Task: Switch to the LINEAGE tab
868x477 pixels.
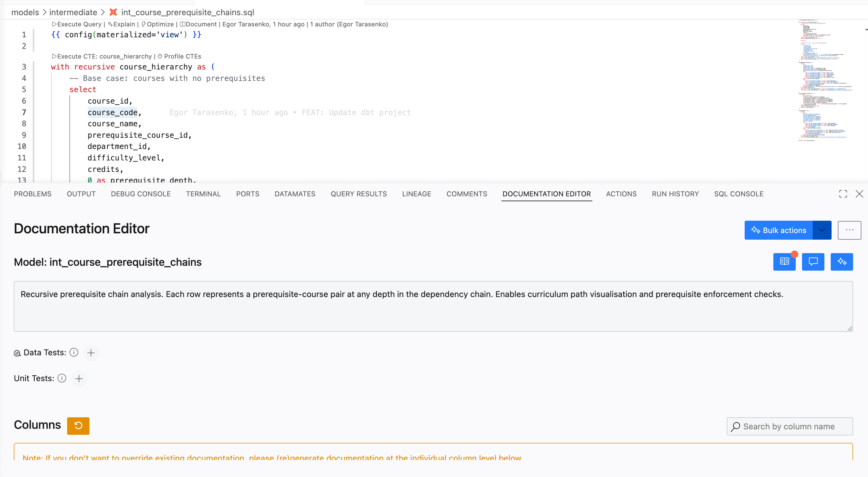Action: pos(417,194)
